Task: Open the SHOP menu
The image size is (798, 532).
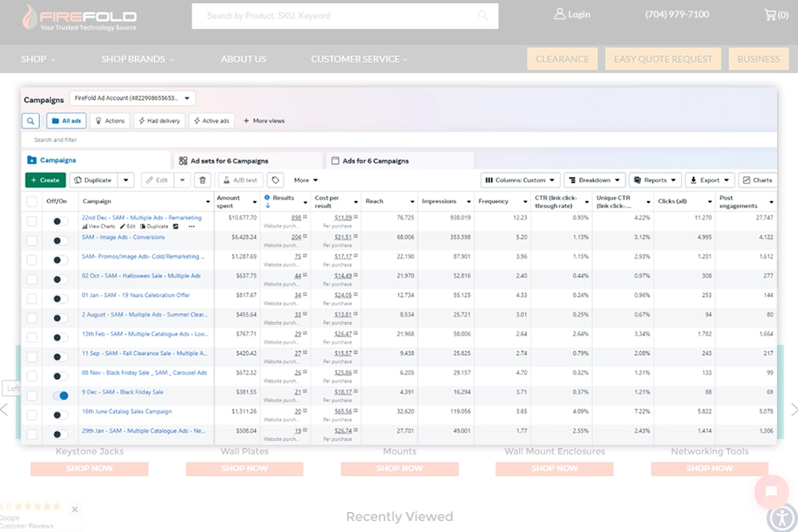Action: [x=38, y=59]
